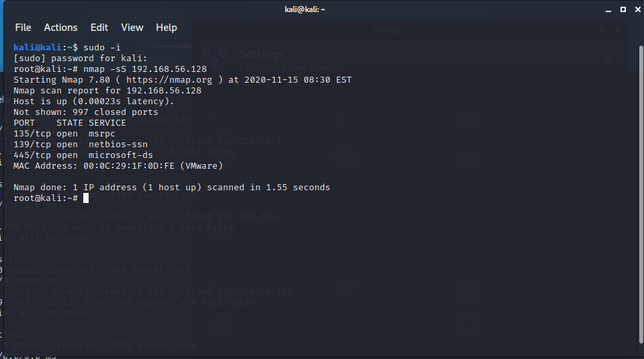Open the File menu
The height and width of the screenshot is (359, 644).
click(23, 28)
